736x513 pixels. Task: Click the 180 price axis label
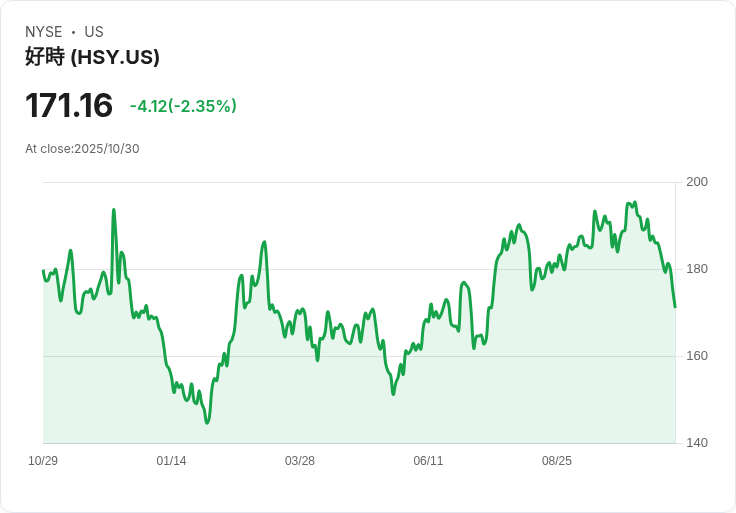tap(697, 269)
